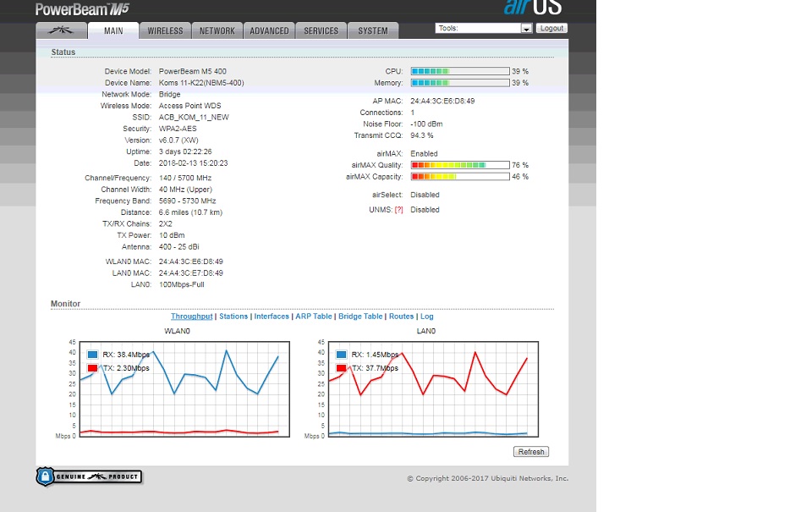Click the distance value 6.6 miles (10.7 km)
This screenshot has width=812, height=512.
190,212
